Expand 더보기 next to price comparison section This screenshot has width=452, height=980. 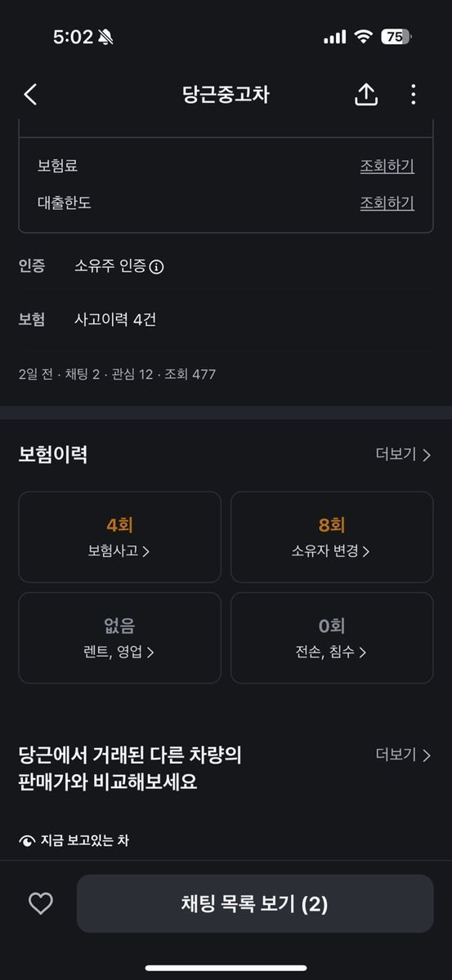403,755
